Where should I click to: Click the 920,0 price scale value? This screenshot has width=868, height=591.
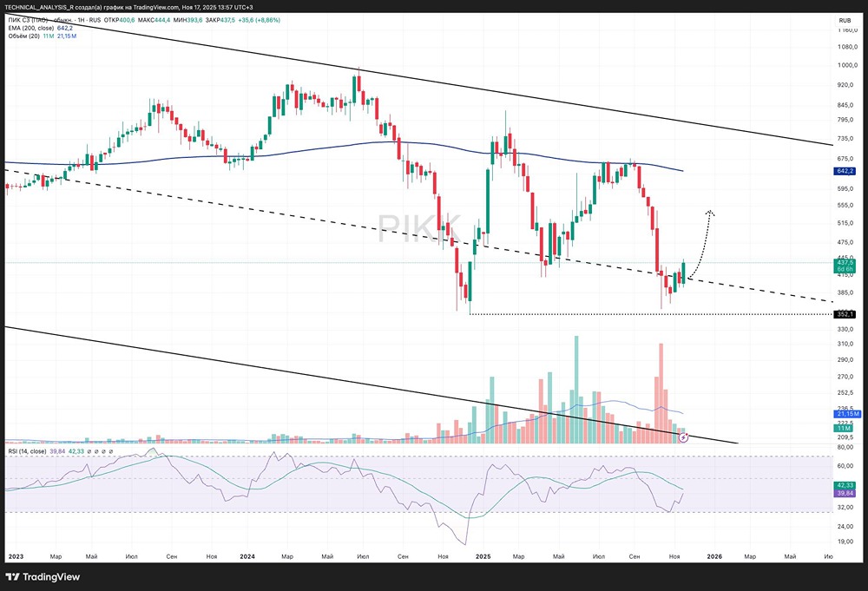pyautogui.click(x=847, y=85)
